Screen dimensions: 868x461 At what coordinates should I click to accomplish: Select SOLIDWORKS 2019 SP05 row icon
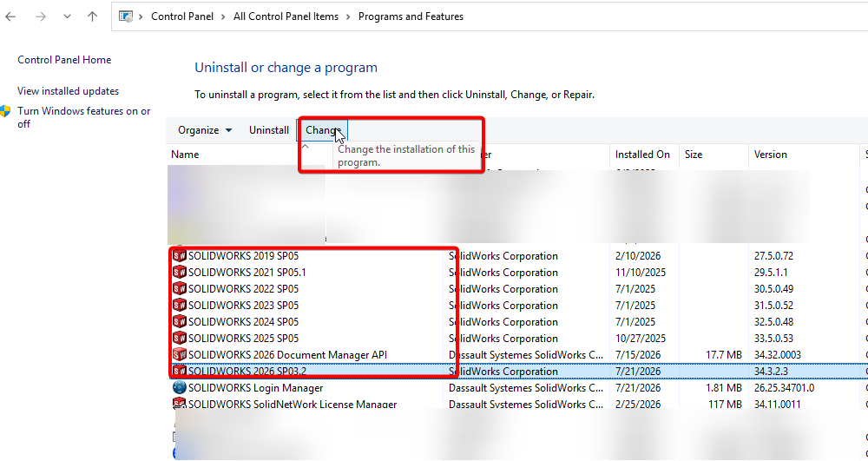[180, 256]
